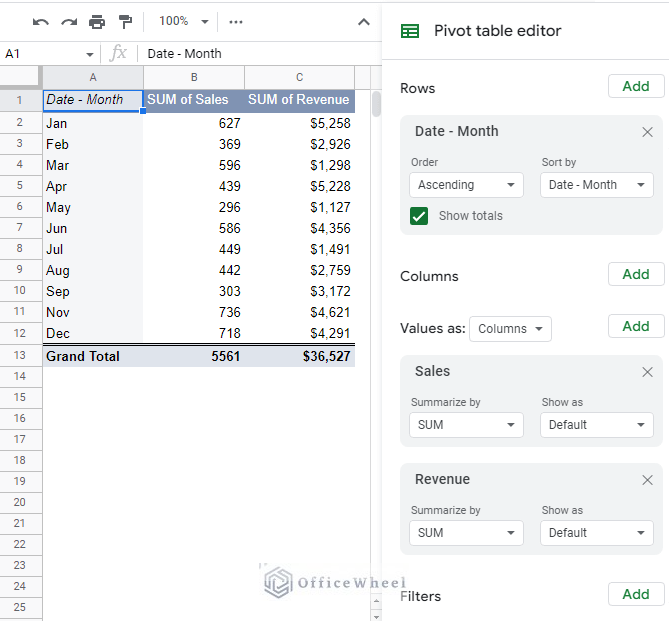This screenshot has height=621, width=669.
Task: Click the Mar month cell
Action: (93, 165)
